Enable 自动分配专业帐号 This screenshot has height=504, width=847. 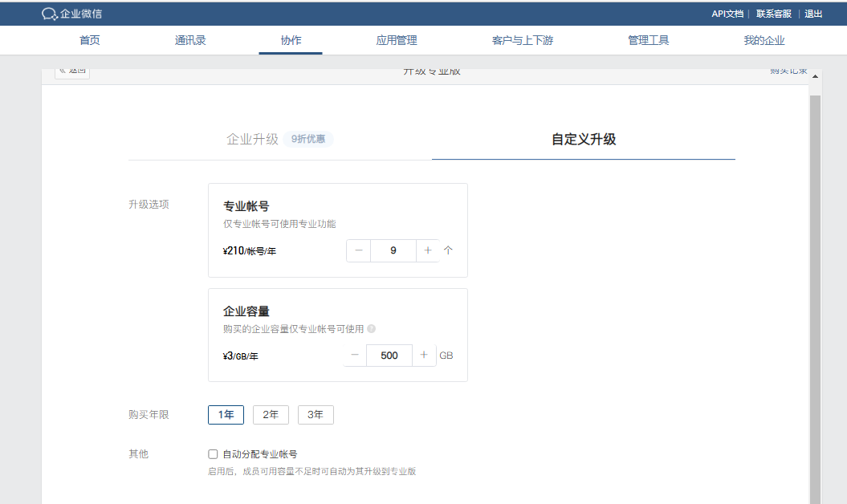click(x=212, y=453)
